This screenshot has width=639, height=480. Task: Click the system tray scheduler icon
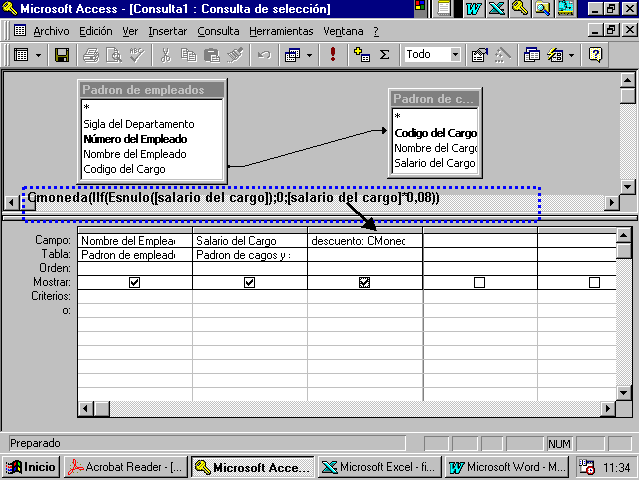point(587,467)
